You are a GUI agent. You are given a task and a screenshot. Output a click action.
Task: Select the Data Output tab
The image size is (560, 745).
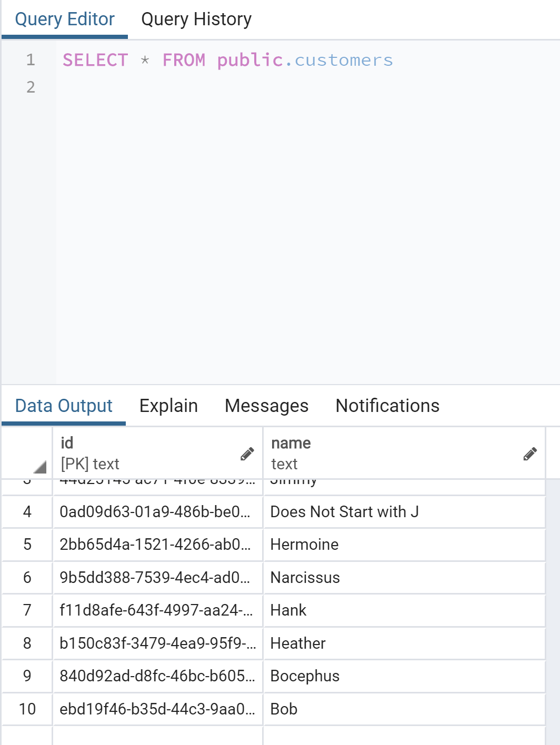point(64,406)
